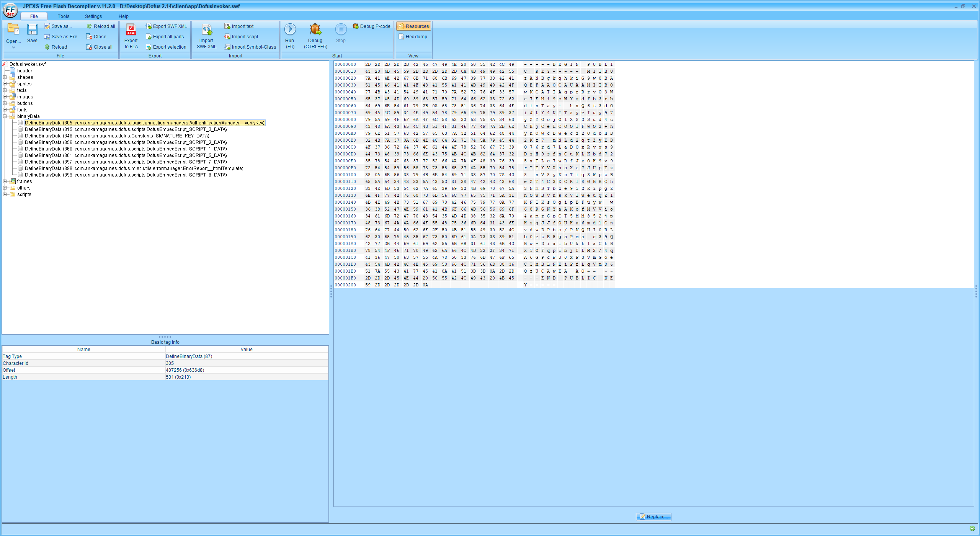
Task: Select Debug P-code
Action: click(x=372, y=26)
